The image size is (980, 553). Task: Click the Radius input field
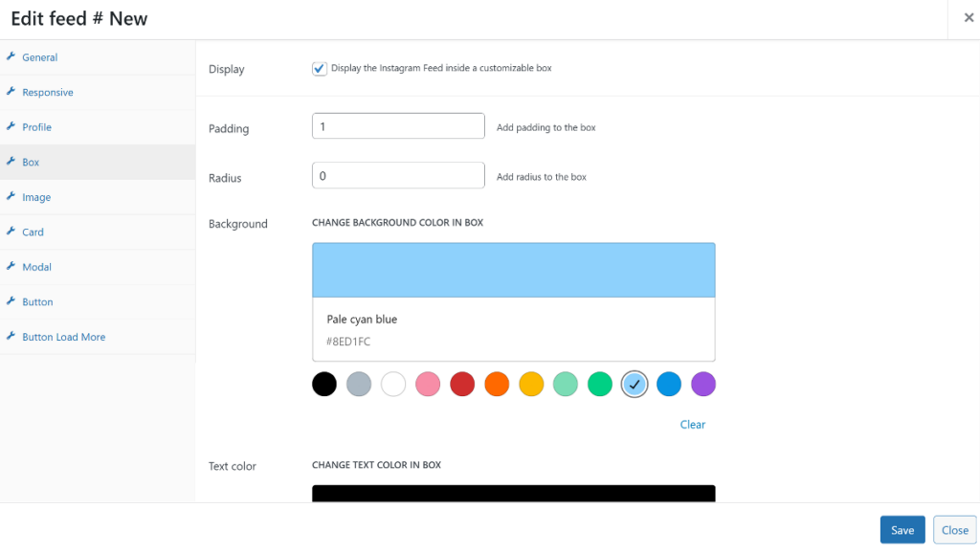tap(398, 175)
